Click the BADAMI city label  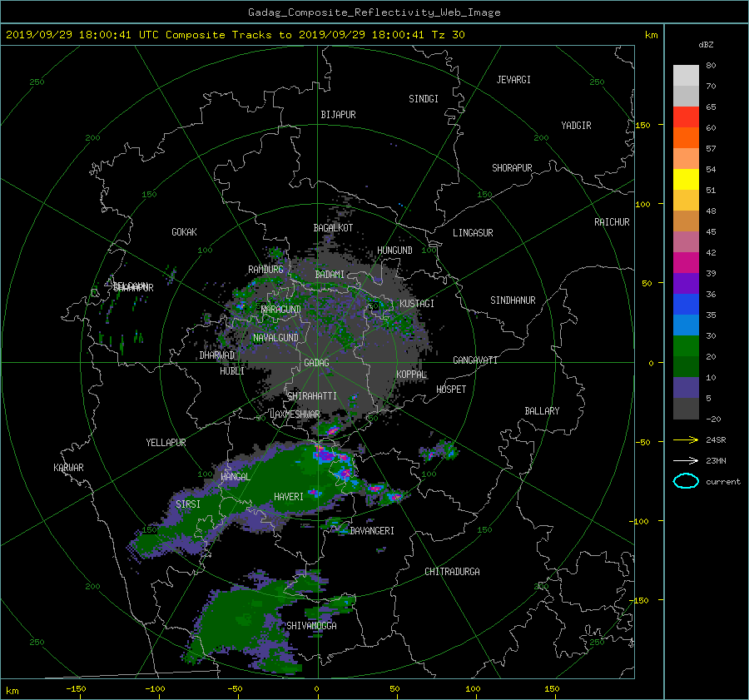(x=330, y=275)
